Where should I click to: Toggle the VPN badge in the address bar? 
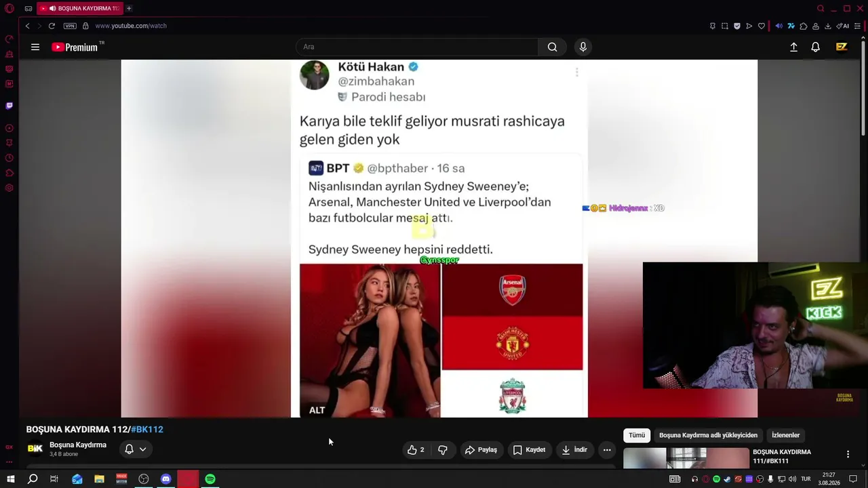70,26
